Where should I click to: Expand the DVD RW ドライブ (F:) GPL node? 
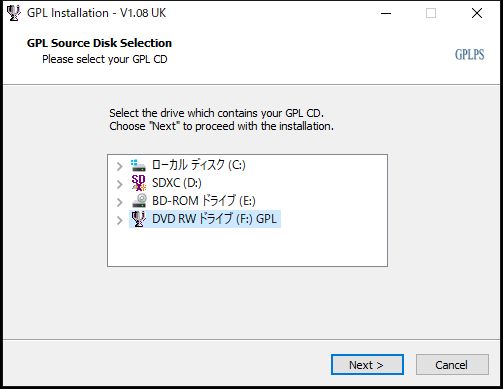(x=120, y=220)
